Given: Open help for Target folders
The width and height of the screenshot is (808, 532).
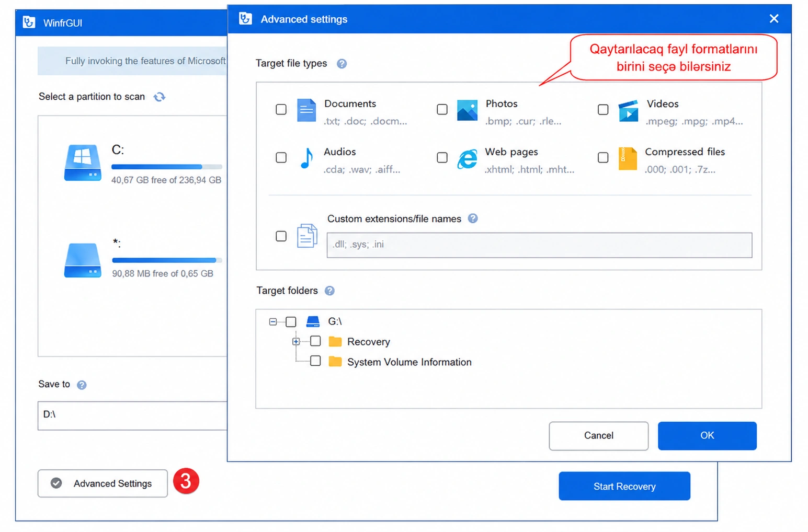Looking at the screenshot, I should point(329,291).
